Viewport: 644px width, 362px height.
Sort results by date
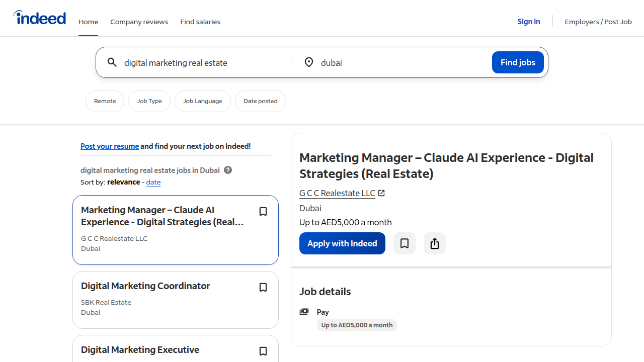tap(153, 183)
